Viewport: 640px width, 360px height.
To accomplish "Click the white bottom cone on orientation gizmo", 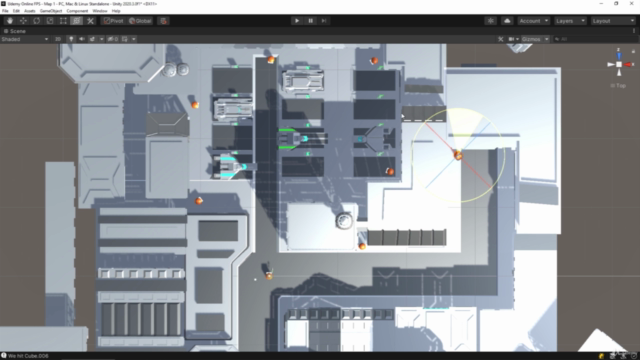I will pyautogui.click(x=619, y=73).
